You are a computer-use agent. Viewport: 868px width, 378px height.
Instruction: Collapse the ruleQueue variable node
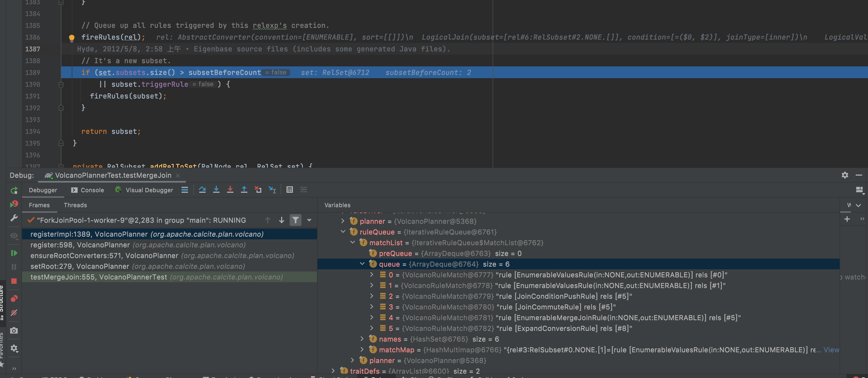click(343, 232)
